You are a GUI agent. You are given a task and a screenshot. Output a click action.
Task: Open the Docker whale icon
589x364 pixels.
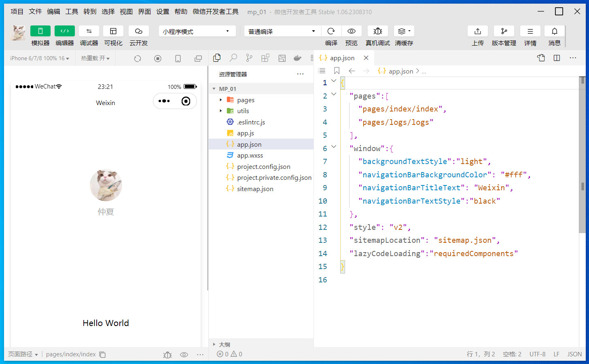(x=298, y=58)
